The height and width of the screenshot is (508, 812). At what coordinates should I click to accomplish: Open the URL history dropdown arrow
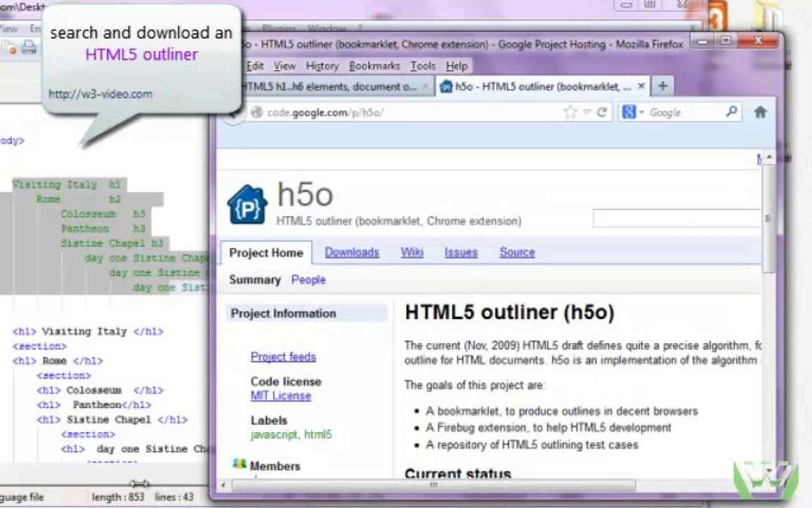[x=586, y=112]
